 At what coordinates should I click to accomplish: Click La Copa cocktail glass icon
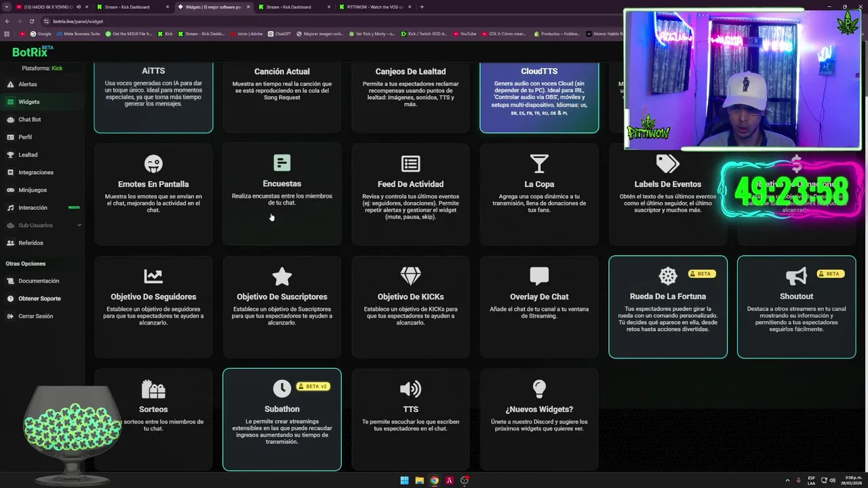point(539,163)
